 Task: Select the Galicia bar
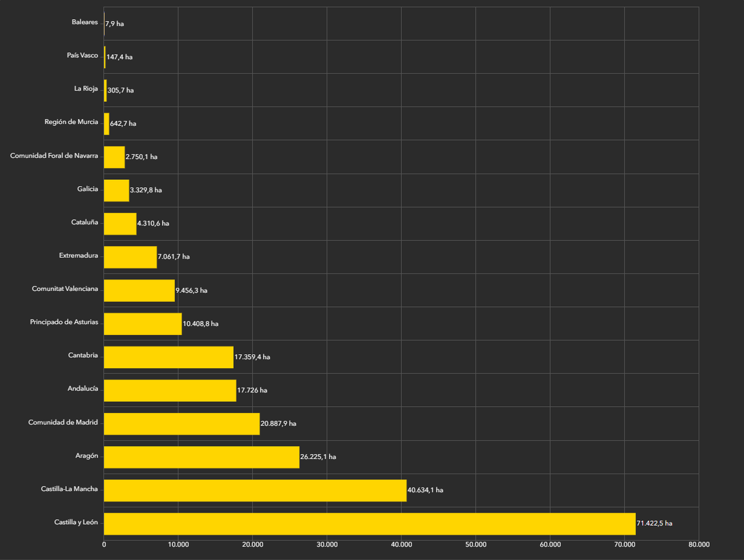[x=117, y=190]
